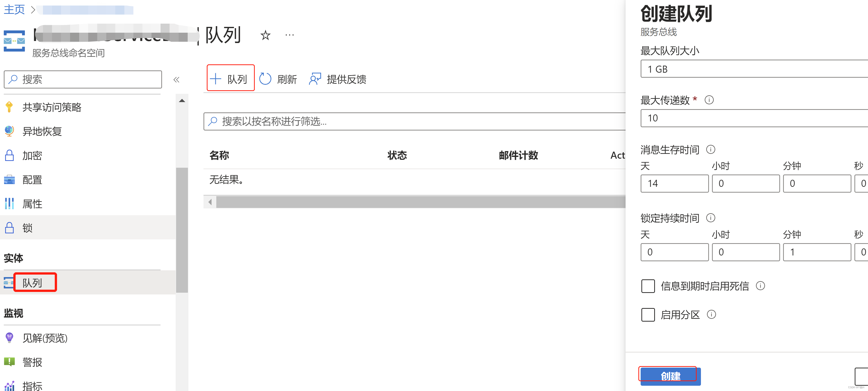Focus the 搜索以按名称进行筛选 filter field

click(415, 121)
